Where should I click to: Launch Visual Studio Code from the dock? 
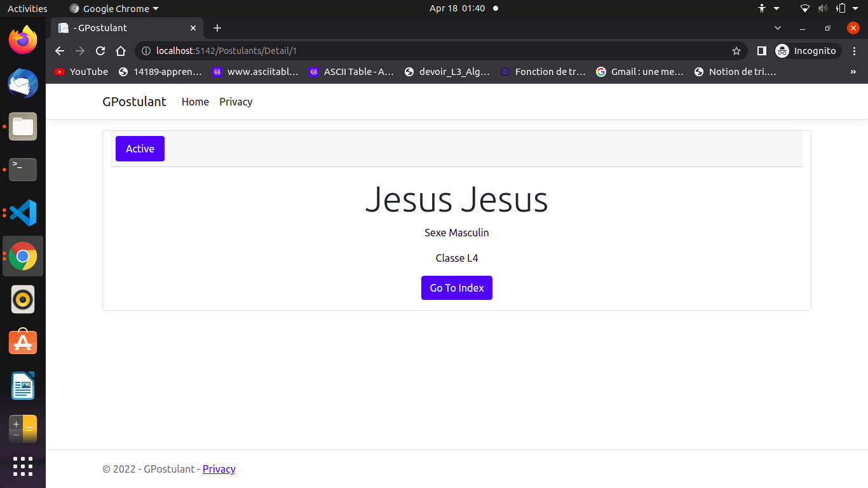tap(23, 213)
